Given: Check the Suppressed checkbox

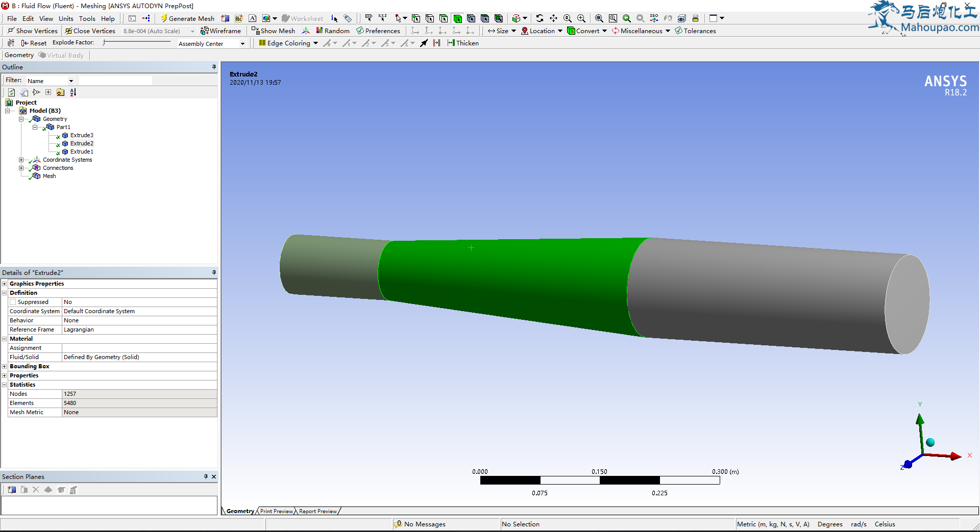Looking at the screenshot, I should [13, 302].
